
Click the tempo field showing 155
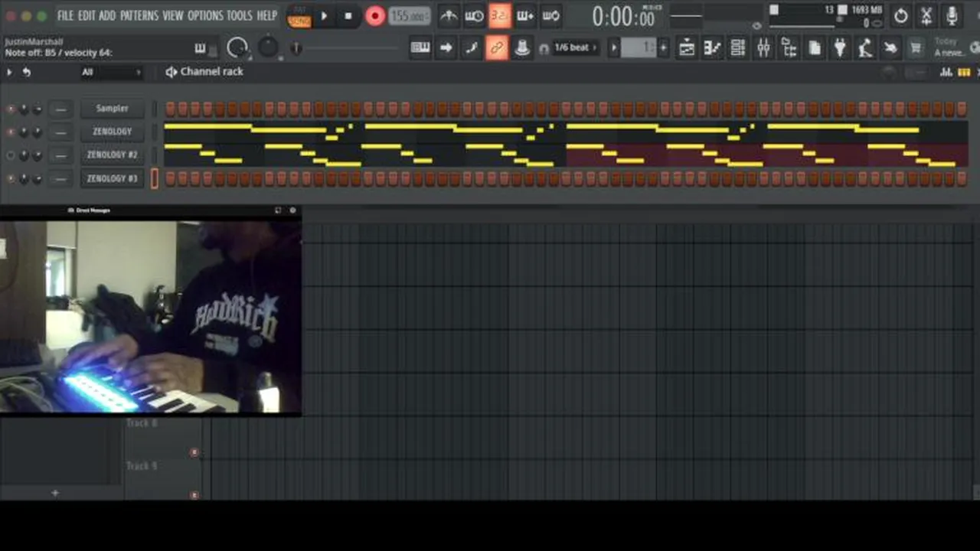[408, 16]
